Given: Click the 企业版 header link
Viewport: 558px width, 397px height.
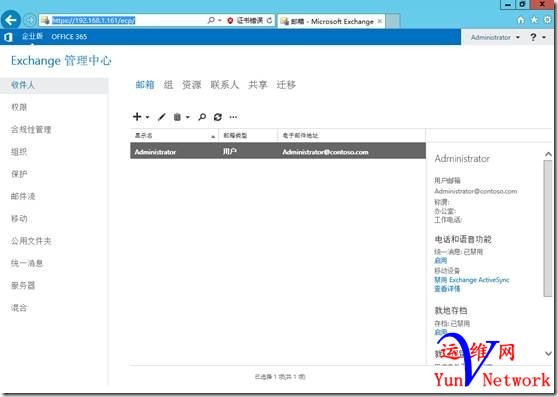Looking at the screenshot, I should click(x=32, y=36).
